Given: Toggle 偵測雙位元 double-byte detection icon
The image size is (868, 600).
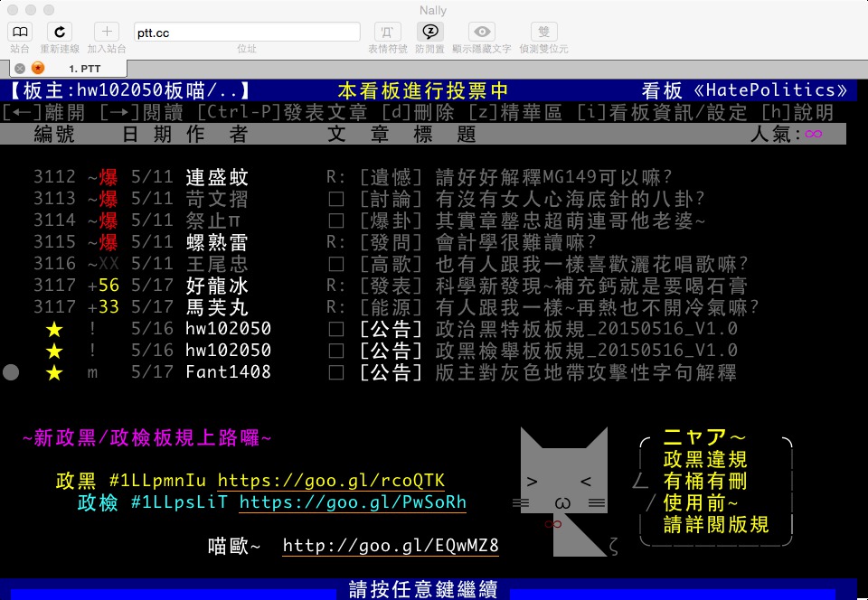Looking at the screenshot, I should click(x=543, y=32).
